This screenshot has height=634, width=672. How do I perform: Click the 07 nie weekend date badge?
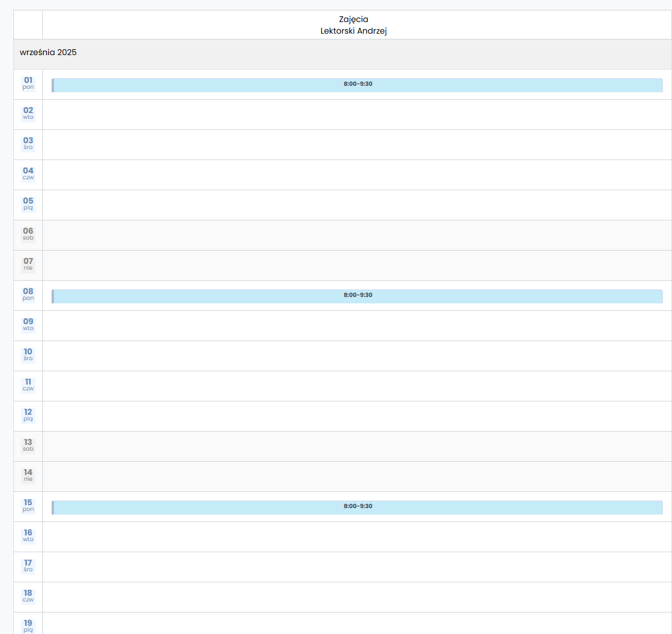coord(28,265)
